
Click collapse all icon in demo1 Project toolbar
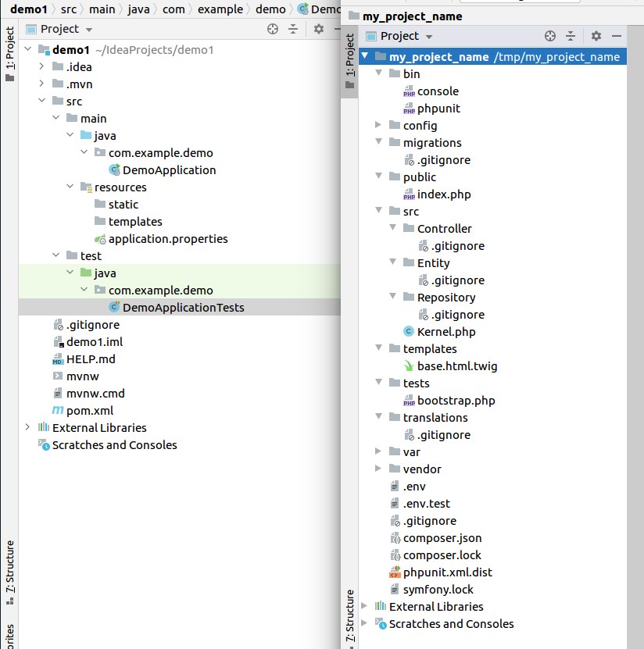click(293, 29)
